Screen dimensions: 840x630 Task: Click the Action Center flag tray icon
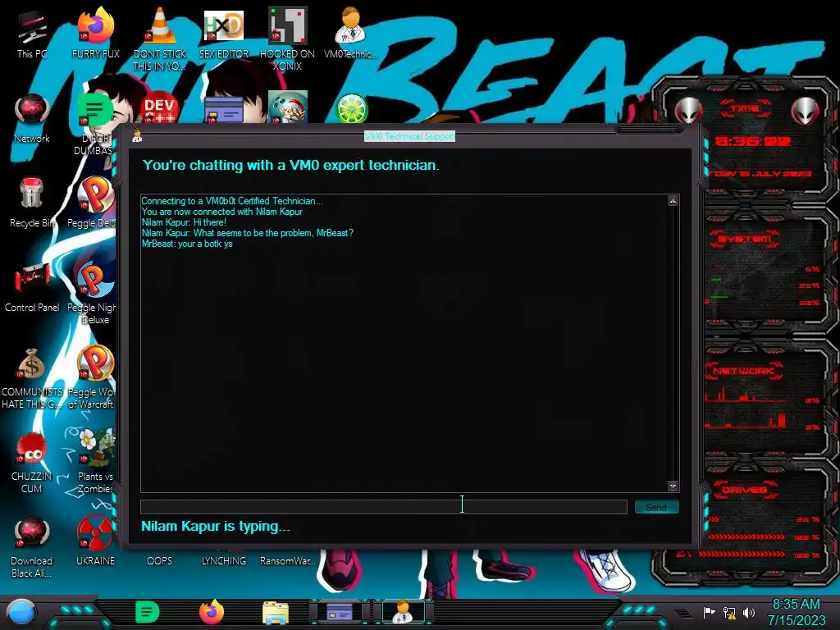point(710,612)
